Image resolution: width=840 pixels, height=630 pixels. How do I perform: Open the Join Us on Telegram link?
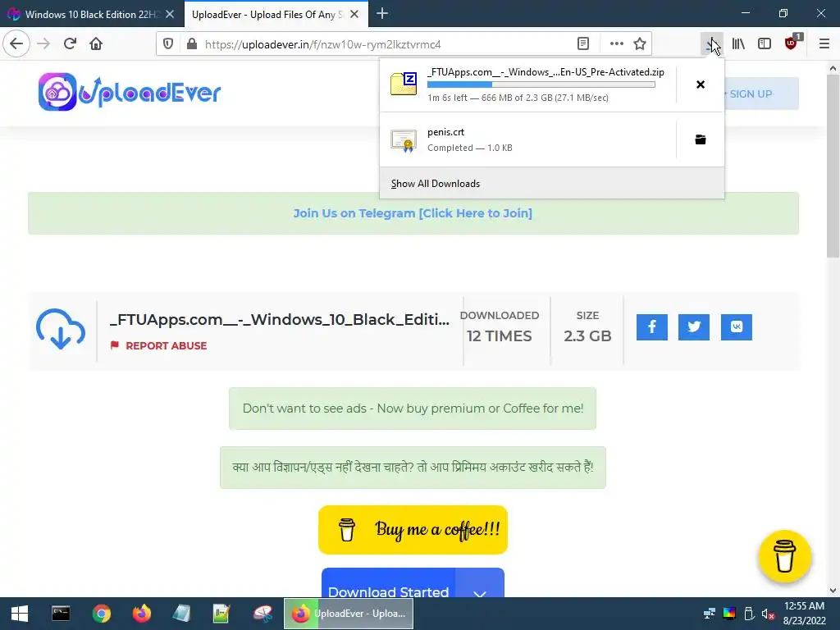click(x=413, y=213)
